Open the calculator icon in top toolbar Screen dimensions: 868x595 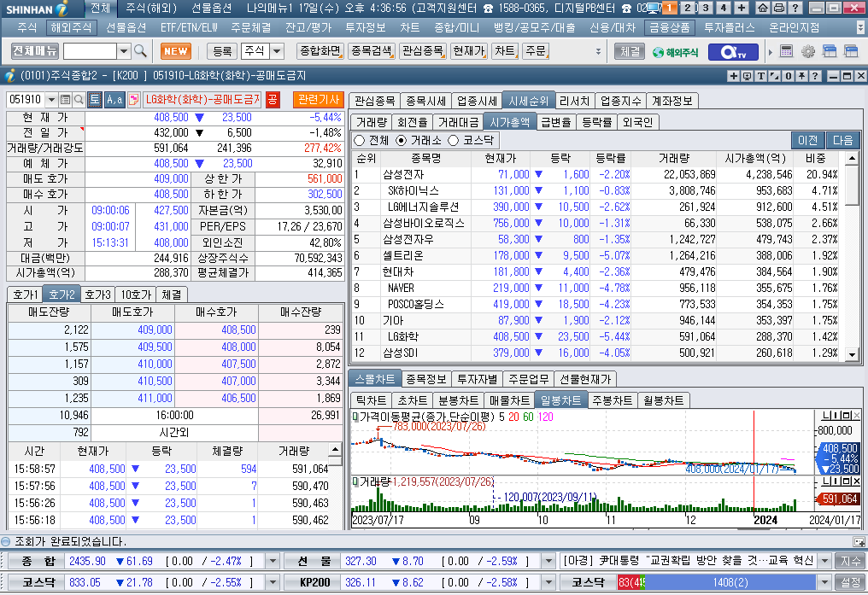(x=786, y=51)
